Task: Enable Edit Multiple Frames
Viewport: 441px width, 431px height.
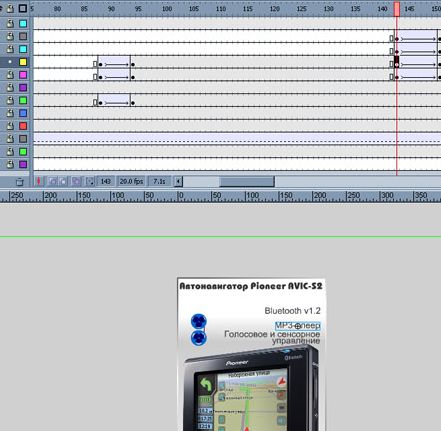Action: 76,181
